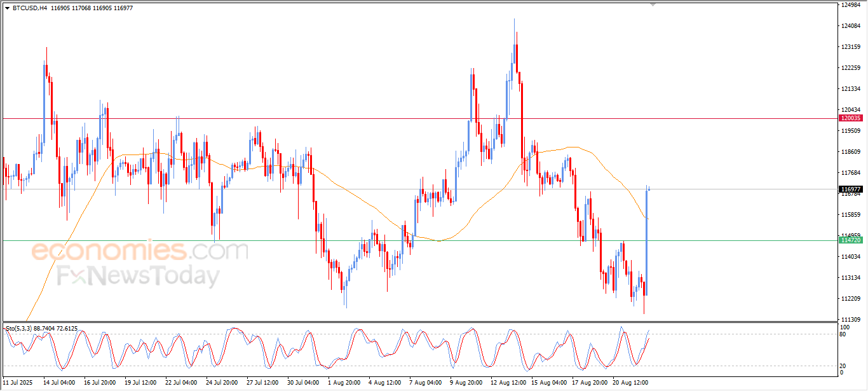Select the red 120035 price label
Screen dimensions: 868x391
[851, 118]
